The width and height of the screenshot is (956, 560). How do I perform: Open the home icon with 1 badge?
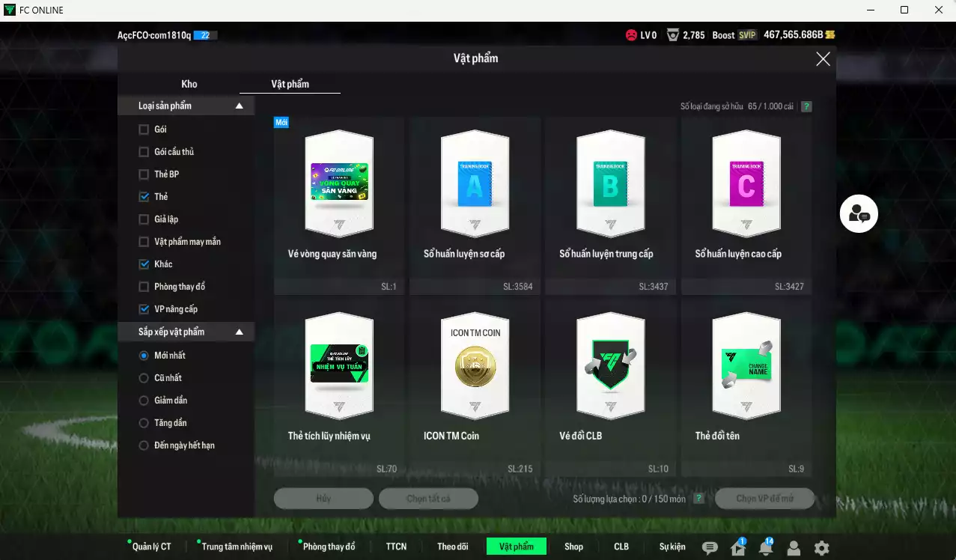coord(737,548)
